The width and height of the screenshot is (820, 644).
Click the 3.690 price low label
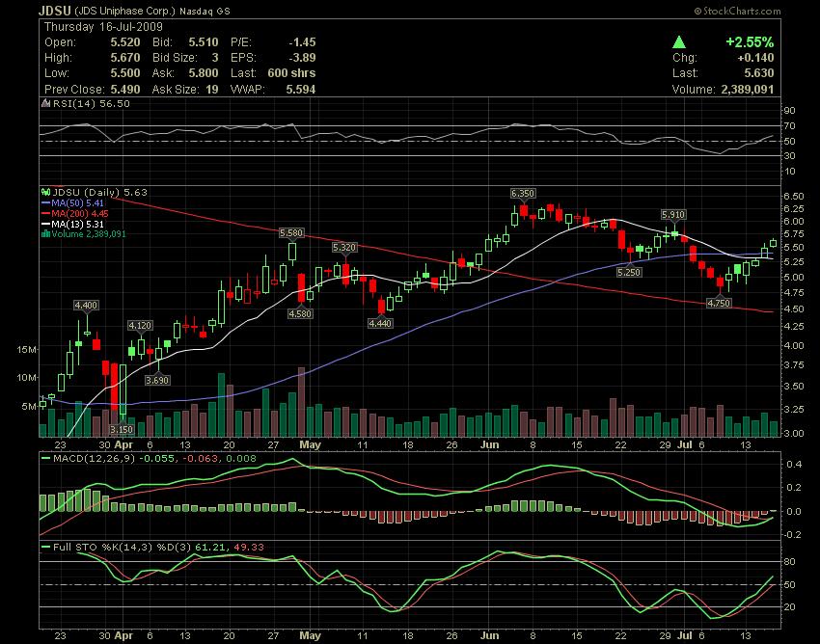click(157, 380)
